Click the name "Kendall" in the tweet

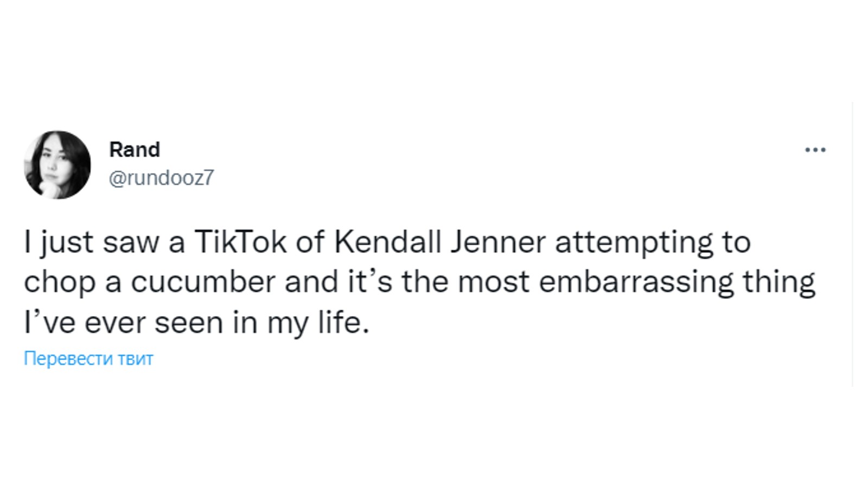point(387,242)
